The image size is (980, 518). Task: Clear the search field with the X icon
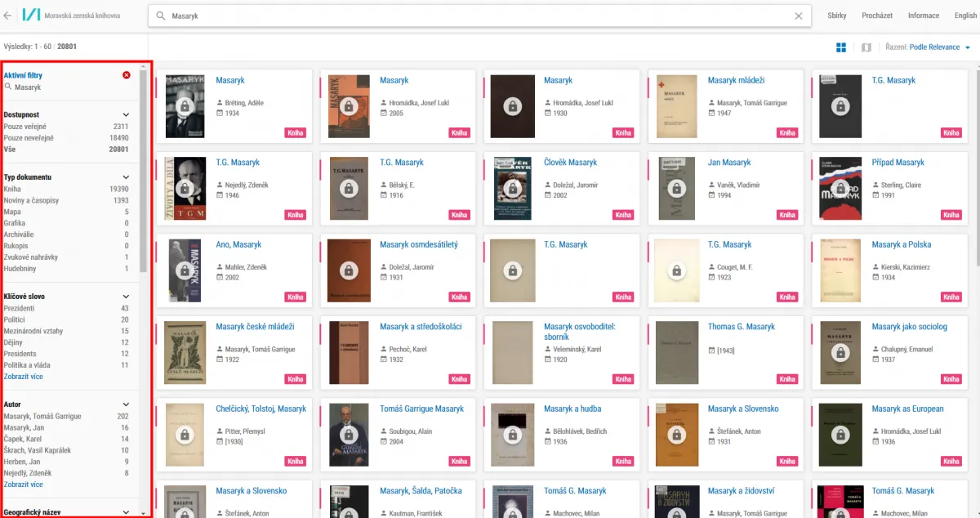coord(799,16)
